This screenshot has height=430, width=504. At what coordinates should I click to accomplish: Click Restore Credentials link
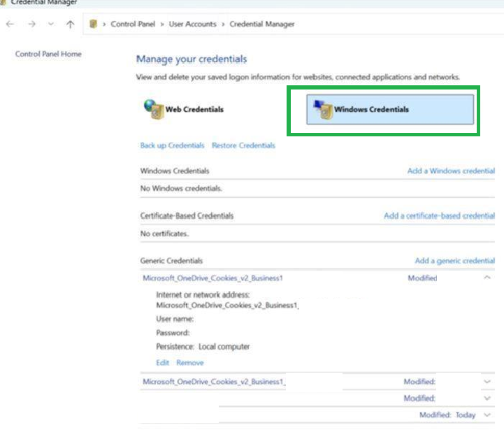coord(243,145)
